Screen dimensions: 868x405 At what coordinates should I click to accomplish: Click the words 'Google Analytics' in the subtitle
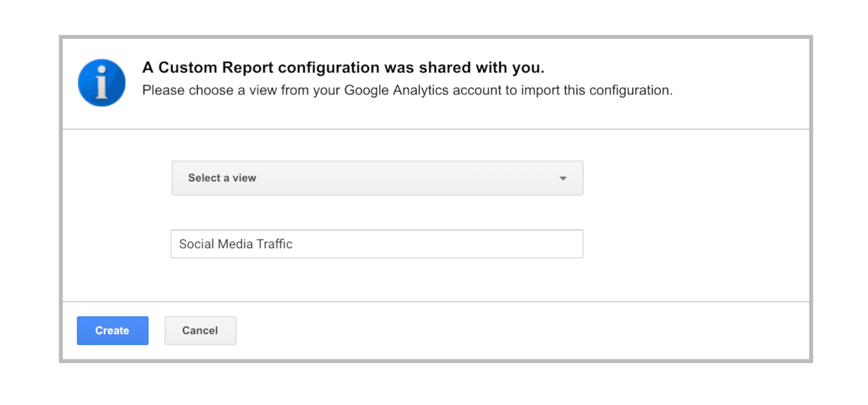[396, 91]
